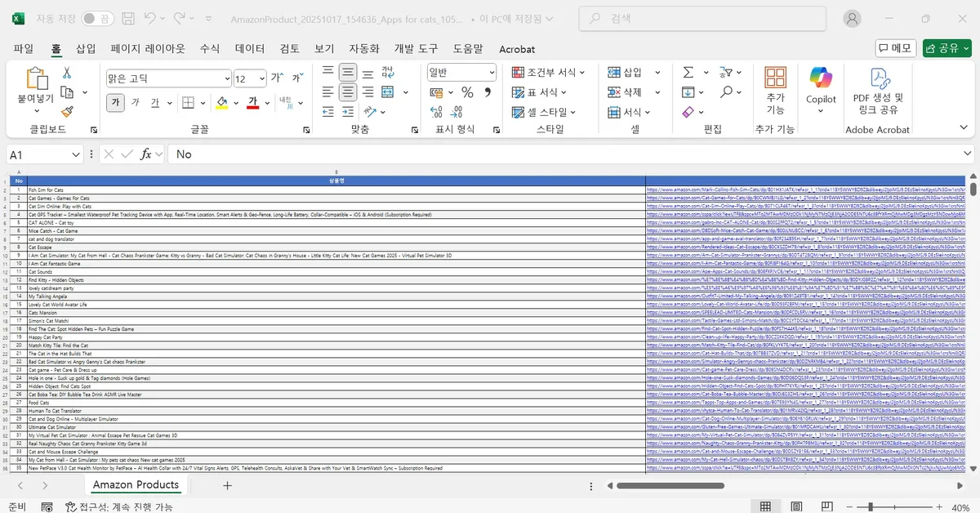Screen dimensions: 980x513
Task: Switch to 삽입 ribbon tab
Action: (86, 48)
